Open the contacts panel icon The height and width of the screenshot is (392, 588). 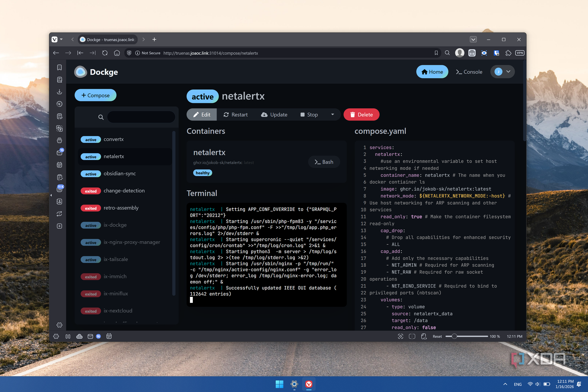tap(60, 202)
